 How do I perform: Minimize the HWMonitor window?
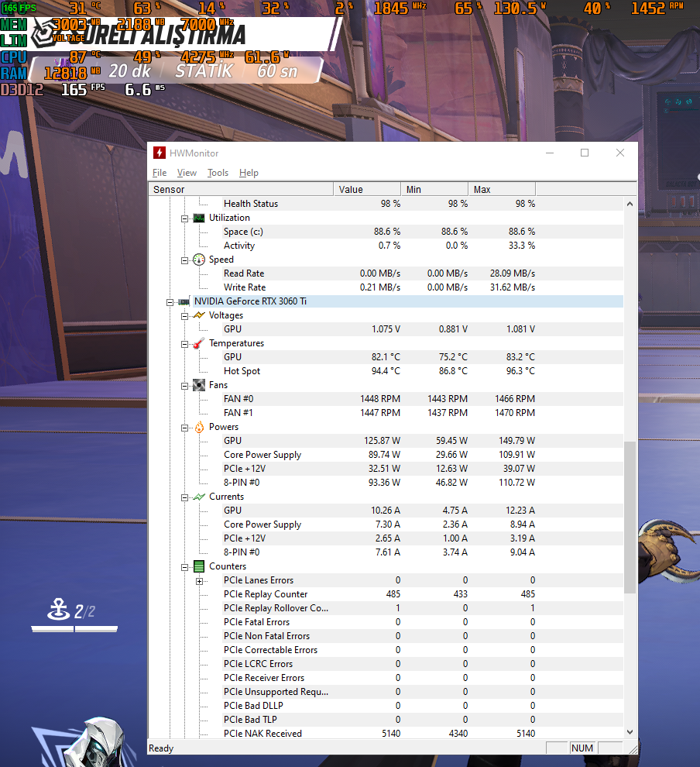[x=550, y=153]
